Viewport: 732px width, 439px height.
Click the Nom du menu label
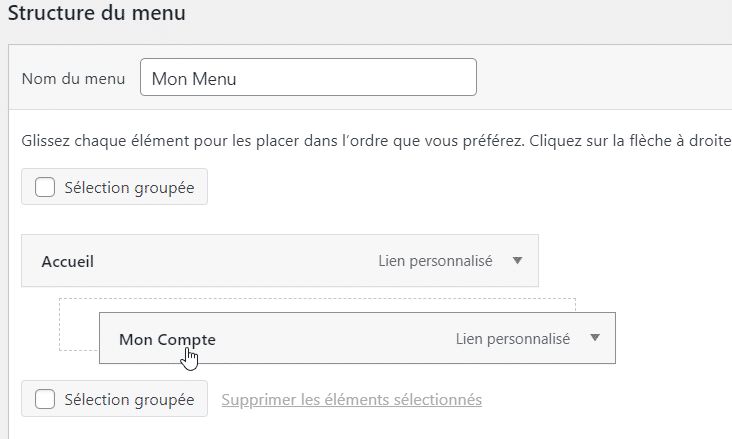click(x=73, y=79)
